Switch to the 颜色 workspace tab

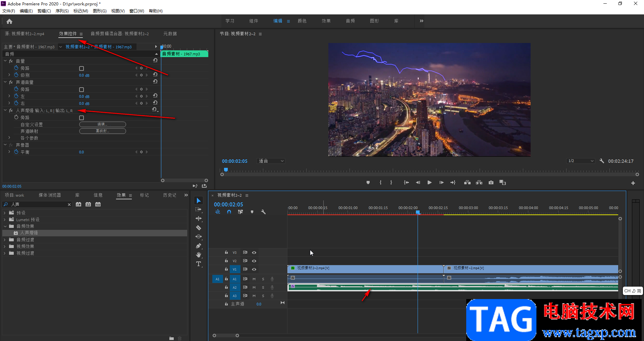302,21
